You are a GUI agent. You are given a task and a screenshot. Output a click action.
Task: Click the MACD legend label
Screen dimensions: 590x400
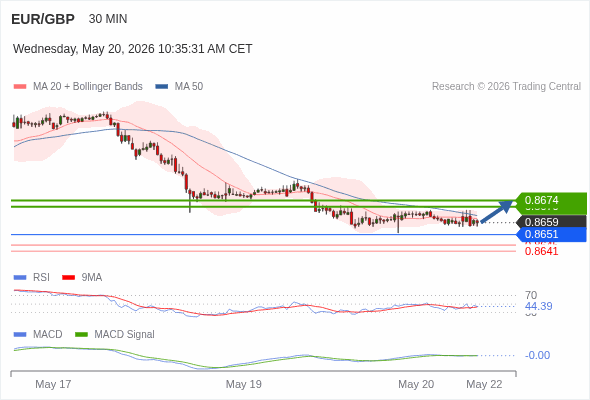[x=48, y=334]
